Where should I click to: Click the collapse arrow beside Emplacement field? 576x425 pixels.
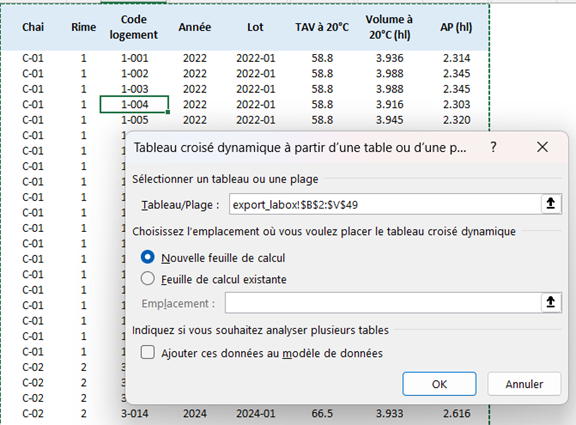coord(551,303)
